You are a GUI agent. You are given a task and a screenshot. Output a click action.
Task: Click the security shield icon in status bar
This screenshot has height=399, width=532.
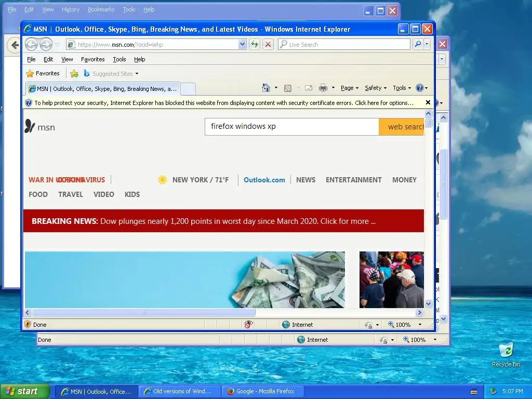[28, 324]
